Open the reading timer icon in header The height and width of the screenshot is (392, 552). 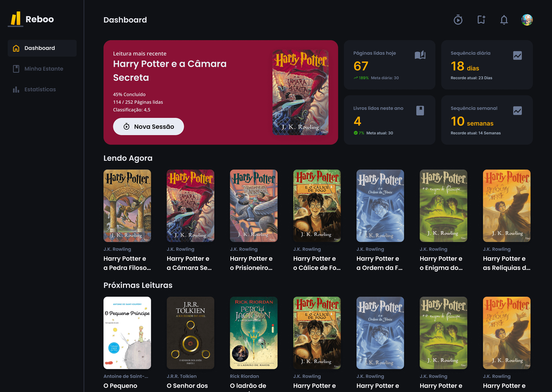[x=458, y=20]
